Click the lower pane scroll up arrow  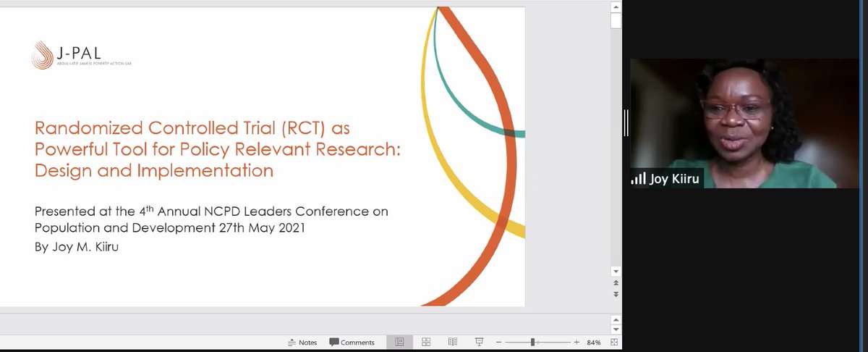[616, 318]
